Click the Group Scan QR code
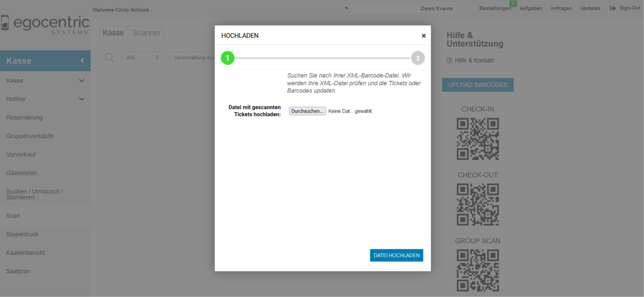644x297 pixels. 478,270
